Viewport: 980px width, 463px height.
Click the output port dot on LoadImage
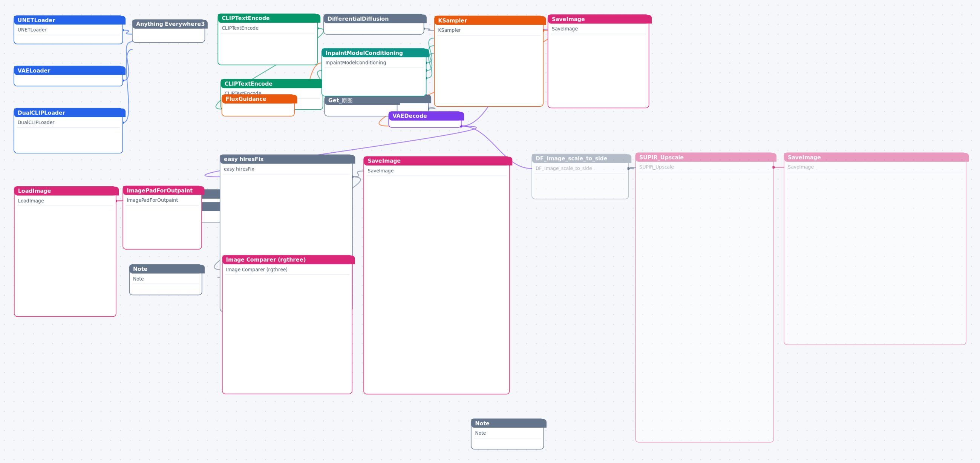point(116,201)
